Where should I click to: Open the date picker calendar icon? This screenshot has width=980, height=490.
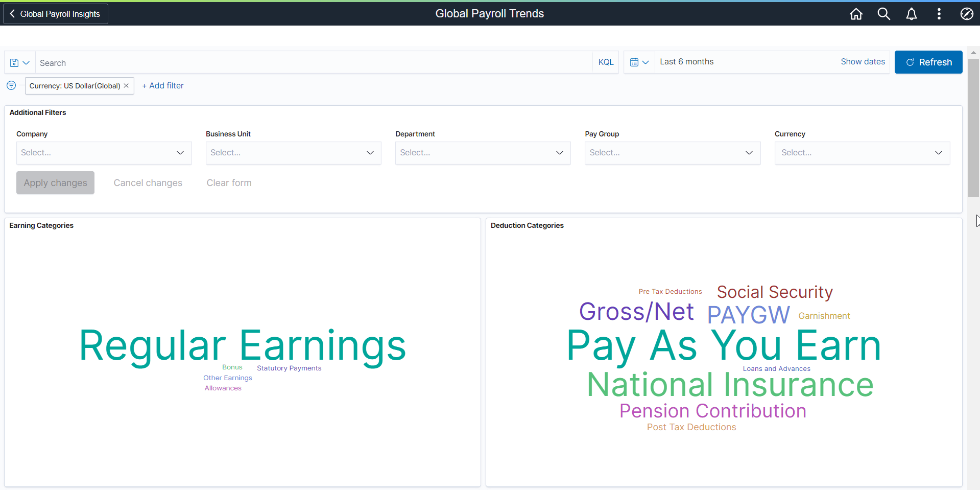pos(635,62)
